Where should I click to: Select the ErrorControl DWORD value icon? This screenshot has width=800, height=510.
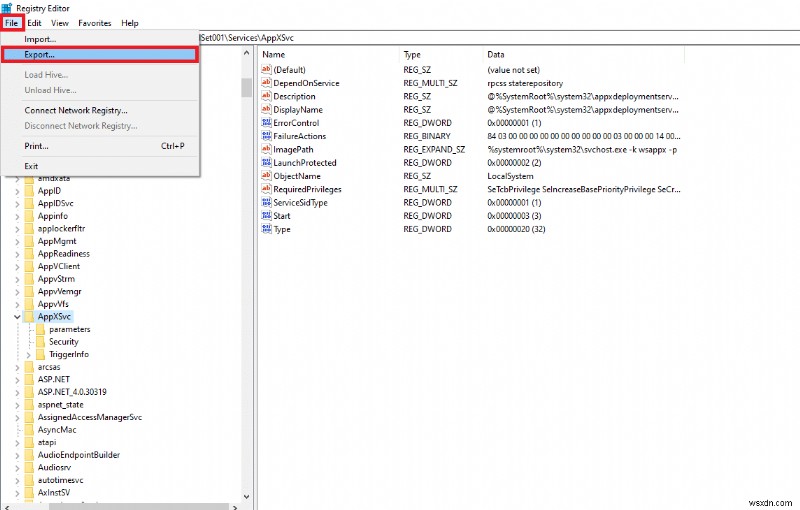click(x=266, y=122)
